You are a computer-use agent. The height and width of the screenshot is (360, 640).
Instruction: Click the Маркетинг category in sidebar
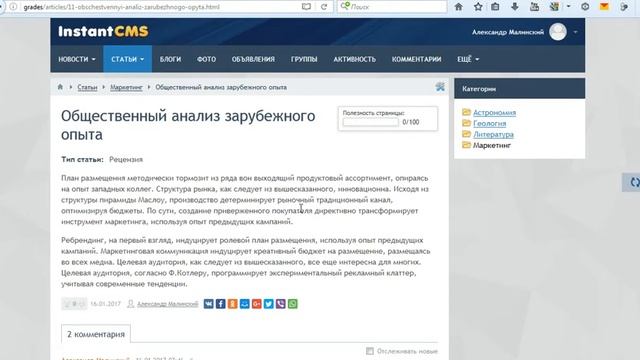(x=492, y=145)
